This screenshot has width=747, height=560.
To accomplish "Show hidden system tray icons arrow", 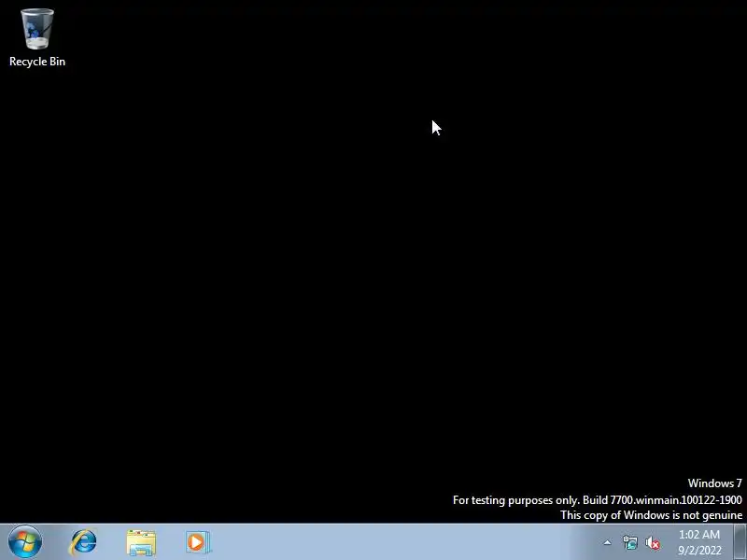I will pyautogui.click(x=608, y=542).
